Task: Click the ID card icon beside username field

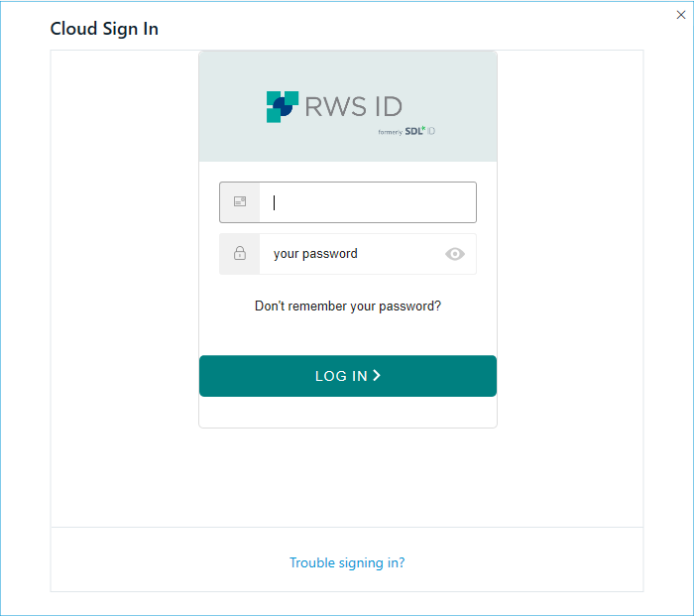Action: pyautogui.click(x=240, y=201)
